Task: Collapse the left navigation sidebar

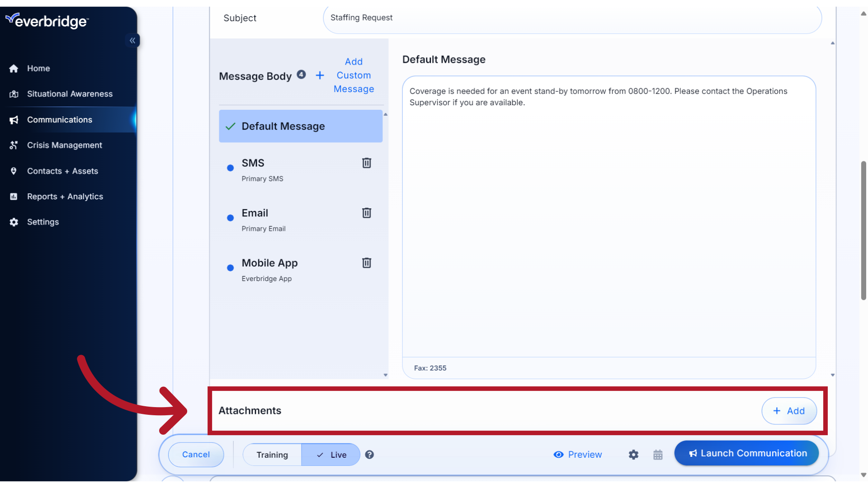Action: point(132,40)
